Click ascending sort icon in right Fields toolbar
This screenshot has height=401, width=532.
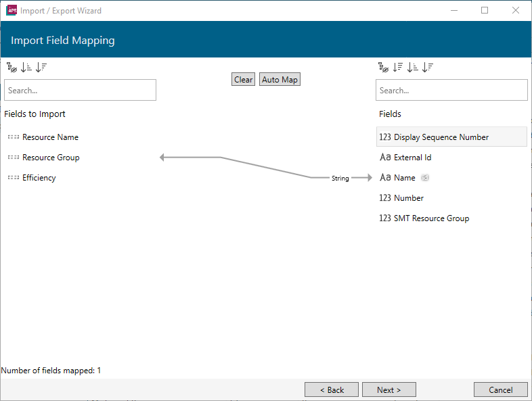pos(412,67)
